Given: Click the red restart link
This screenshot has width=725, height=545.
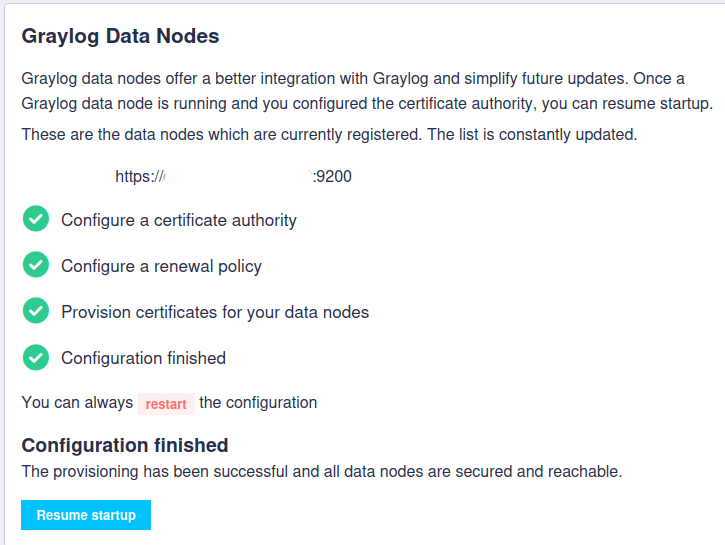Looking at the screenshot, I should click(x=166, y=404).
